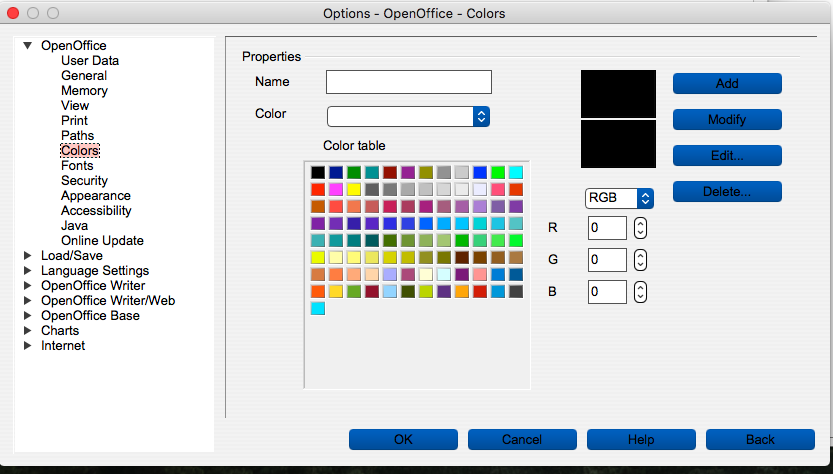Choose the magenta swatch in the second row

336,190
